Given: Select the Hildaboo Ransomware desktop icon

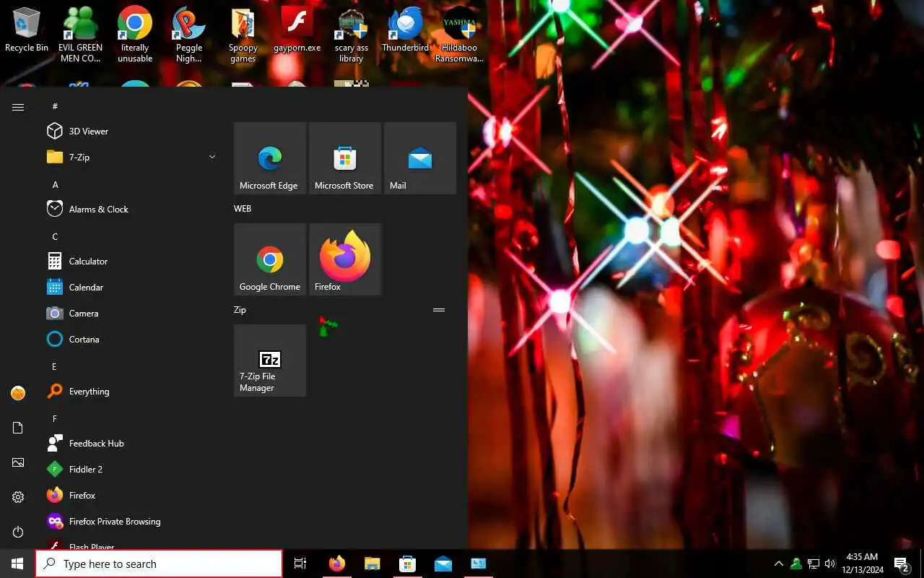Looking at the screenshot, I should point(459,35).
